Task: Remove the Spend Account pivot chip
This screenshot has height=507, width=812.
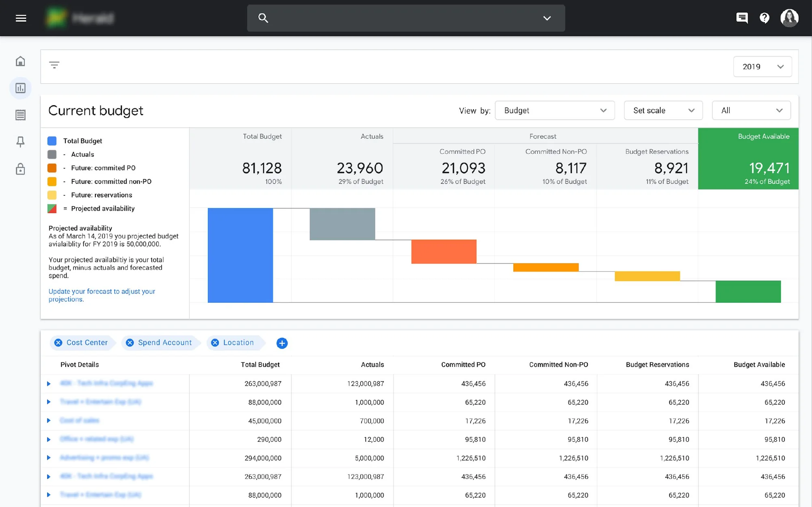Action: pos(130,343)
